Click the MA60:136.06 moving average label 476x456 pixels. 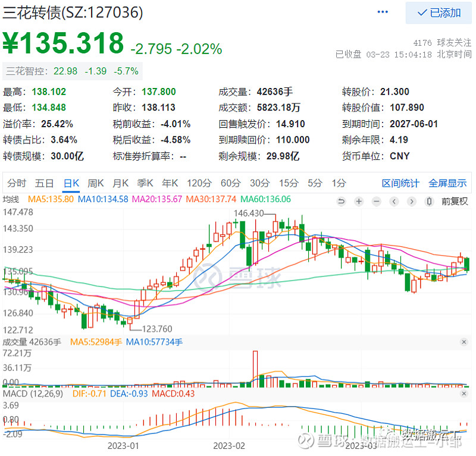coord(265,199)
